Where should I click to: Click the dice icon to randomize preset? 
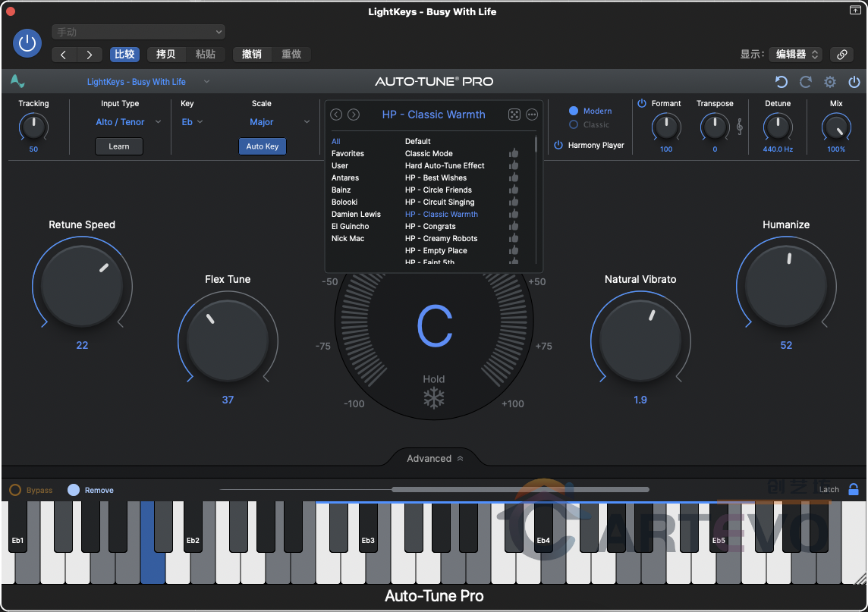coord(514,115)
